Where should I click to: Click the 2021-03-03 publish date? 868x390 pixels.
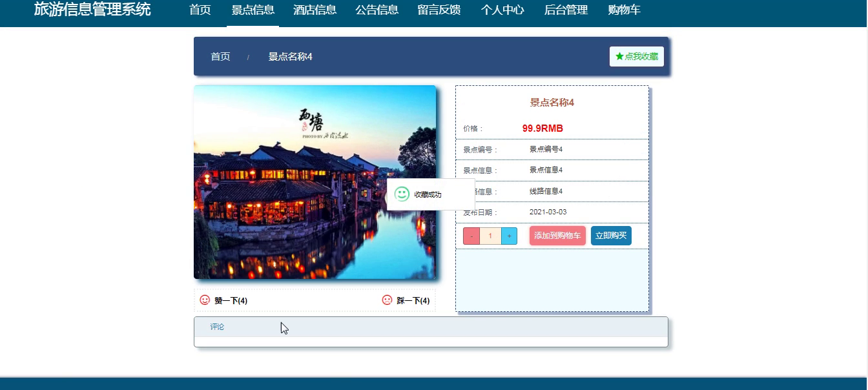(548, 212)
